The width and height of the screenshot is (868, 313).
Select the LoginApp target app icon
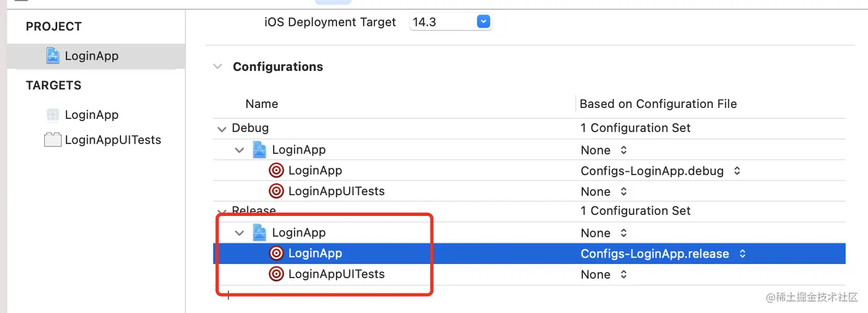click(x=53, y=115)
